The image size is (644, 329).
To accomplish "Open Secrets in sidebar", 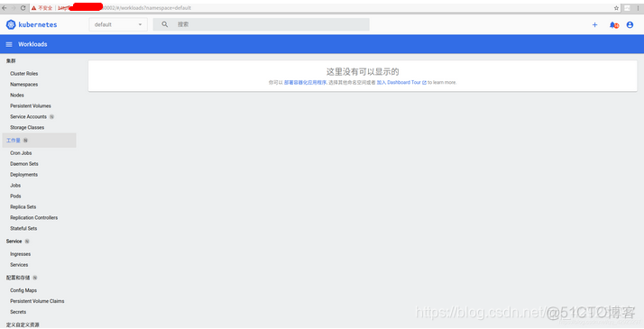I will pos(18,312).
